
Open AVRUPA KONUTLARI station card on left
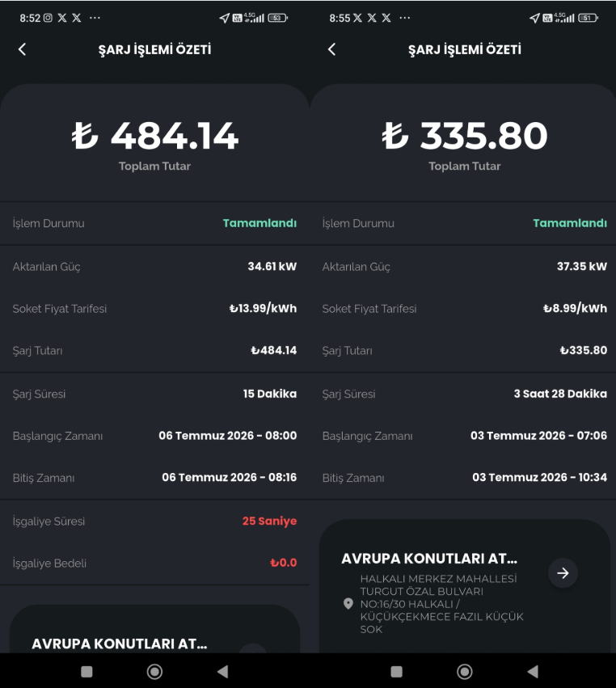[154, 629]
